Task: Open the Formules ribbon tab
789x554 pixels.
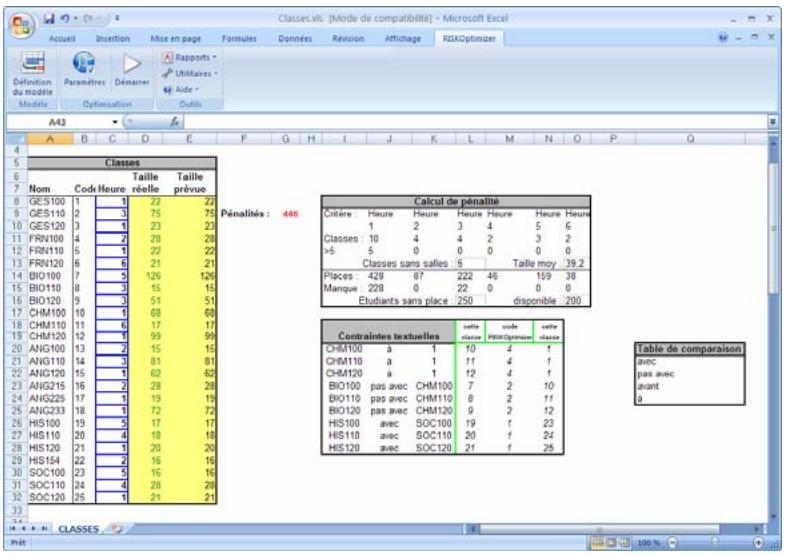Action: tap(240, 39)
